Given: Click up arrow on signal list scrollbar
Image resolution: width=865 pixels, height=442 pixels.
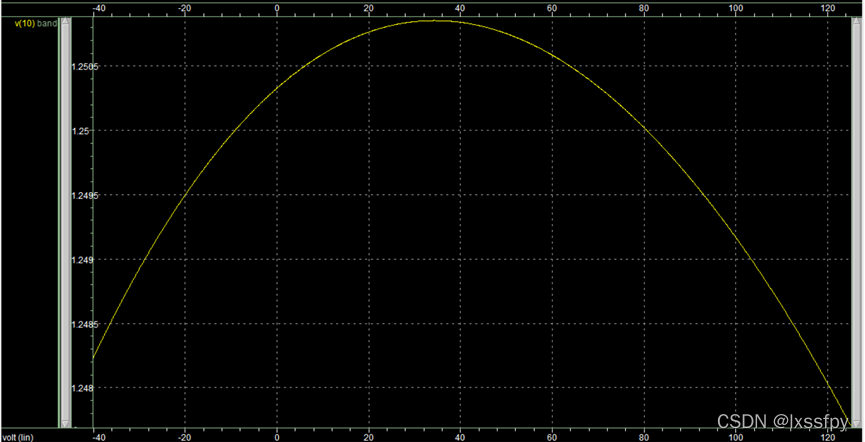Looking at the screenshot, I should (x=66, y=22).
